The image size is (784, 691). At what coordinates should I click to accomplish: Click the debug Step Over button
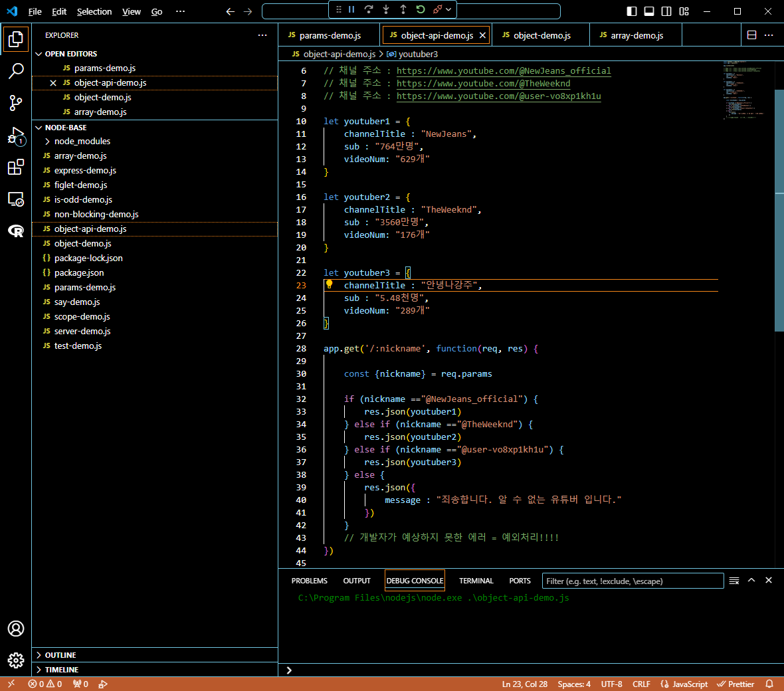[x=369, y=9]
